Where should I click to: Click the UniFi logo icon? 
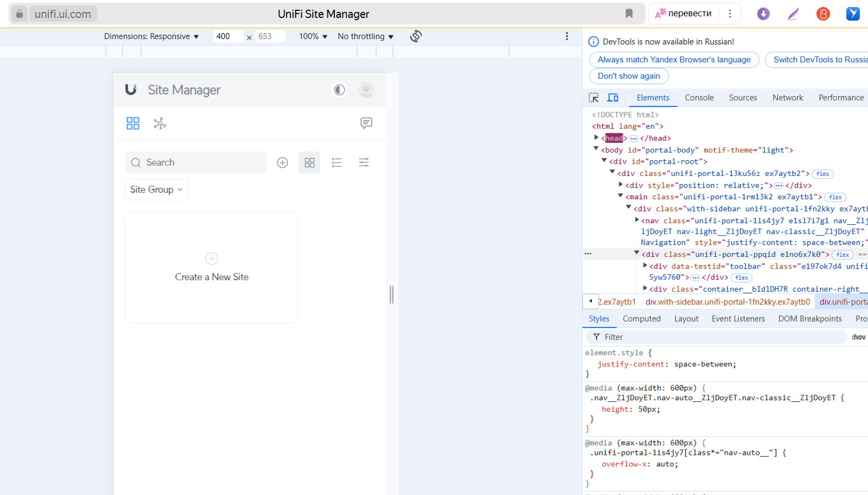click(x=131, y=89)
